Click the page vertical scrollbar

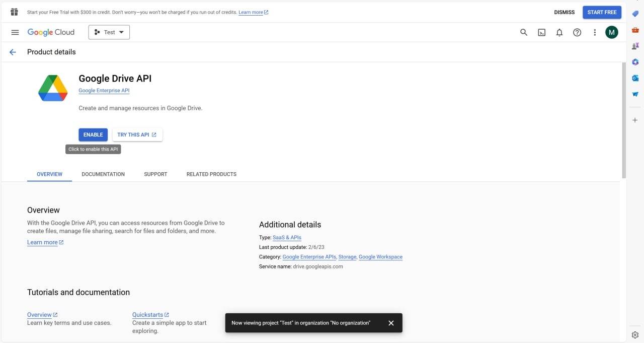pos(624,120)
